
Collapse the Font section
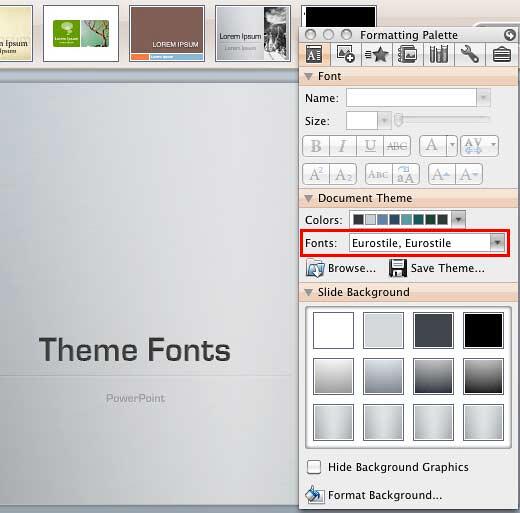309,76
